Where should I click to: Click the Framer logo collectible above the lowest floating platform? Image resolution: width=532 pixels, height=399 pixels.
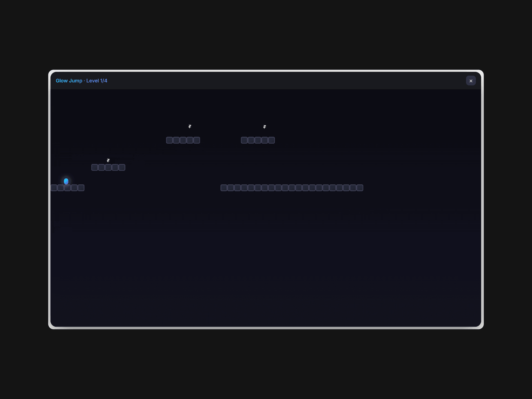coord(108,161)
